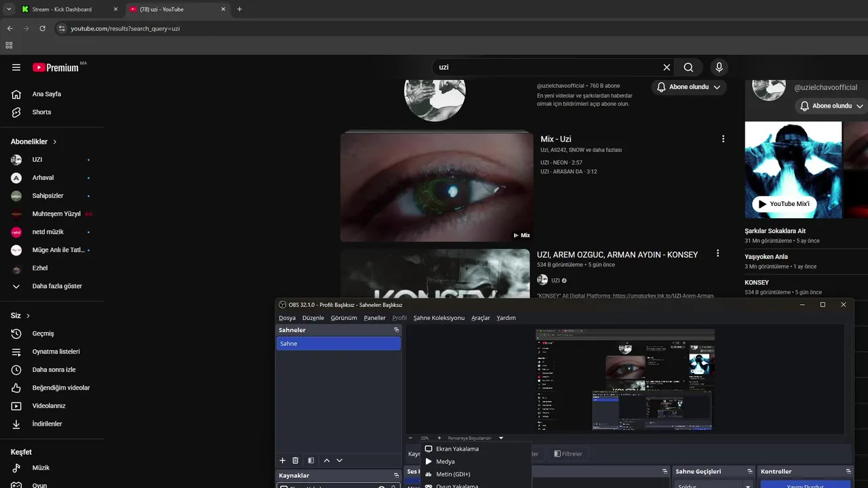The width and height of the screenshot is (868, 488).
Task: Open scene filters icon in Sahneler toolbar
Action: click(311, 460)
